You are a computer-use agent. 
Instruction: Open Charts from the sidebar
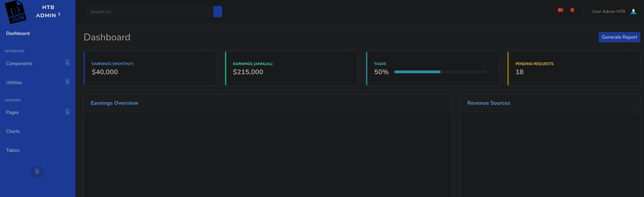click(x=13, y=131)
